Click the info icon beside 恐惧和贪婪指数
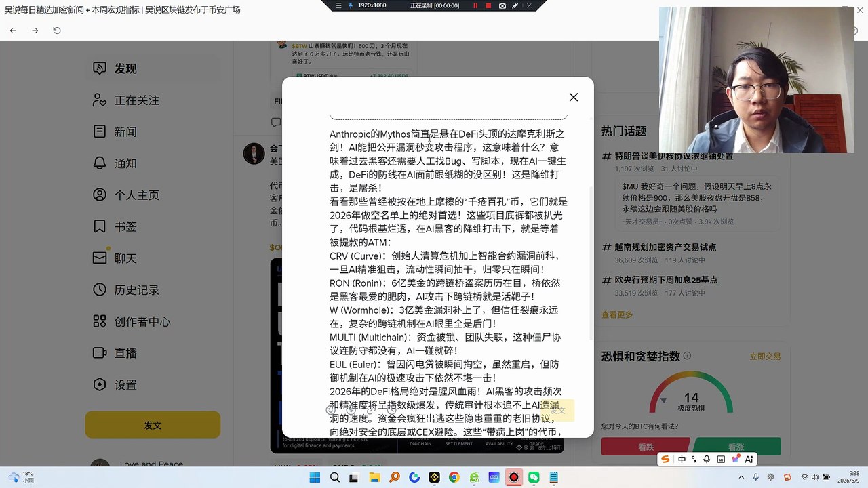The height and width of the screenshot is (488, 868). (687, 356)
